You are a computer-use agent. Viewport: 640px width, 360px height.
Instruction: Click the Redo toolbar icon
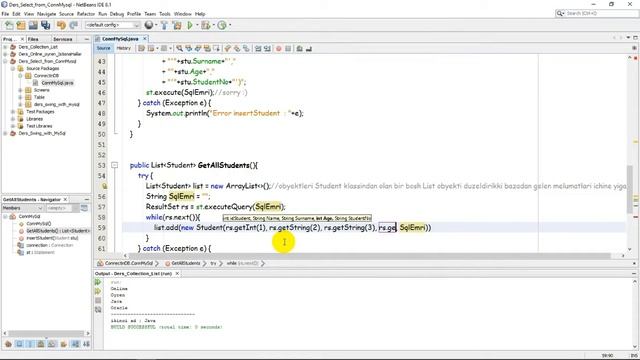click(73, 25)
